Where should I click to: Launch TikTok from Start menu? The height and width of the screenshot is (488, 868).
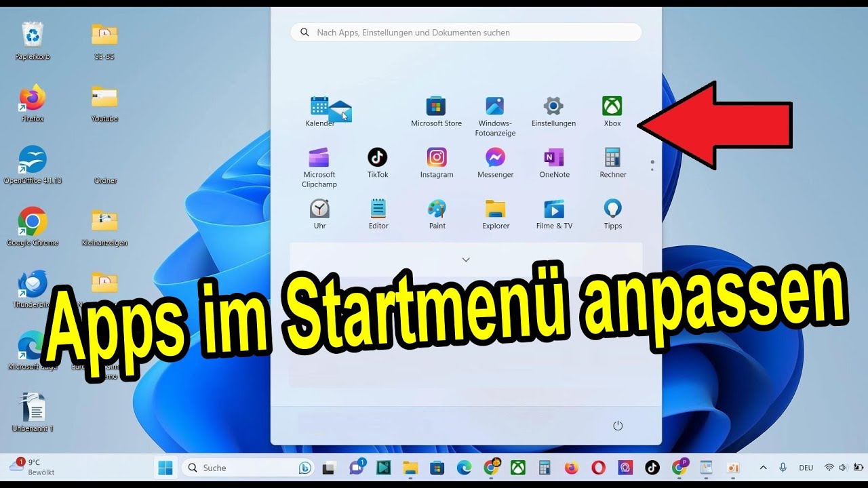pos(378,163)
